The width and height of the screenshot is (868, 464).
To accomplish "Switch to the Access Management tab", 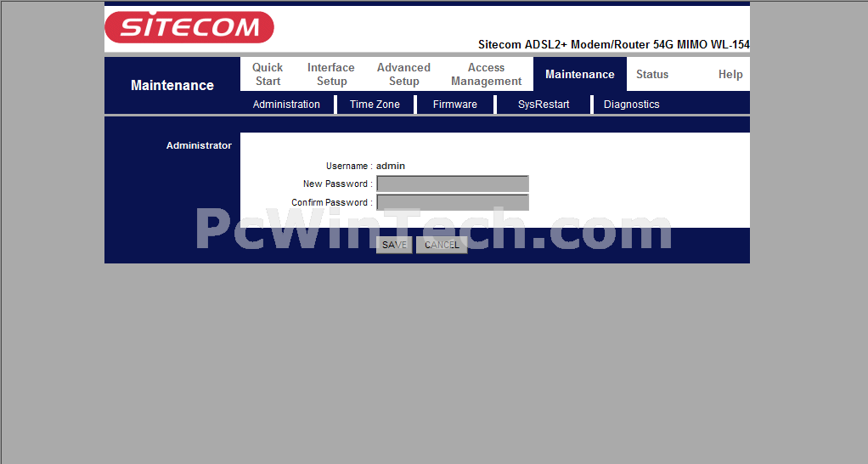I will [486, 74].
